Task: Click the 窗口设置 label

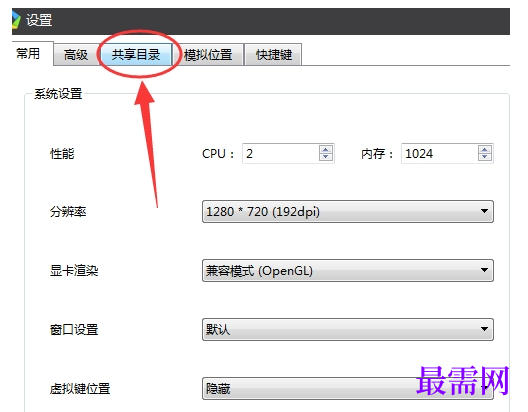Action: click(74, 330)
